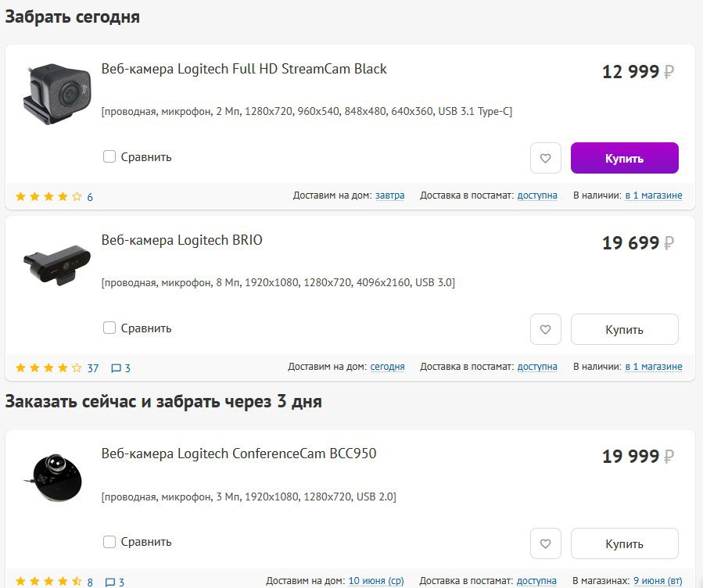Open Logitech Full HD StreamCam Black title
Viewport: 703px width, 588px height.
coord(244,69)
